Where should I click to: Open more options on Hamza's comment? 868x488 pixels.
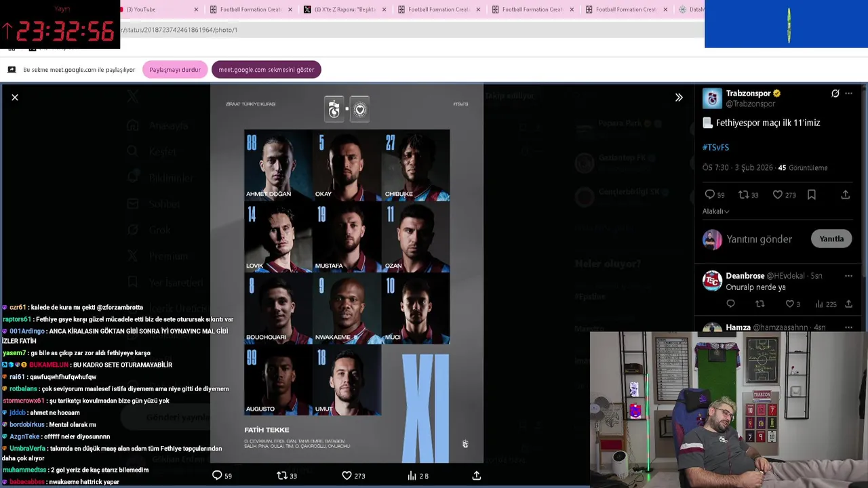pos(848,327)
